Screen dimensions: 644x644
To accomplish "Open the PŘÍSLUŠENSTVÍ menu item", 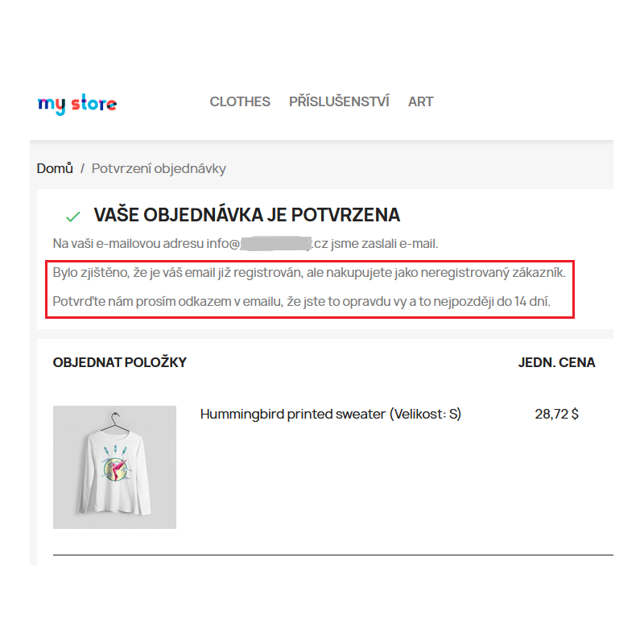I will pyautogui.click(x=339, y=101).
